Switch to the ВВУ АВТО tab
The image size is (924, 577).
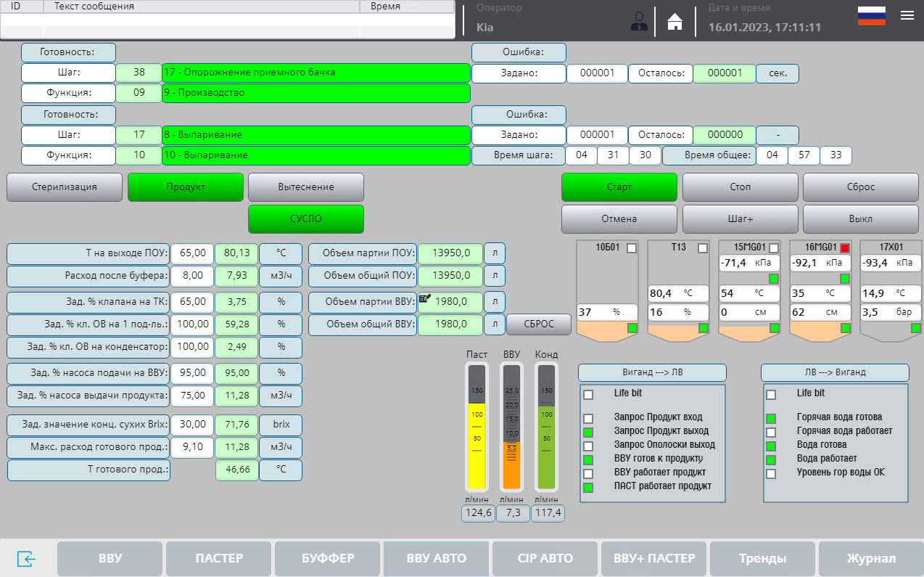436,558
